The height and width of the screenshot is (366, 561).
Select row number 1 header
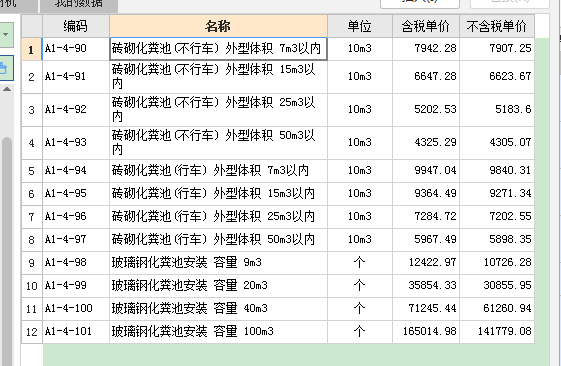[32, 49]
